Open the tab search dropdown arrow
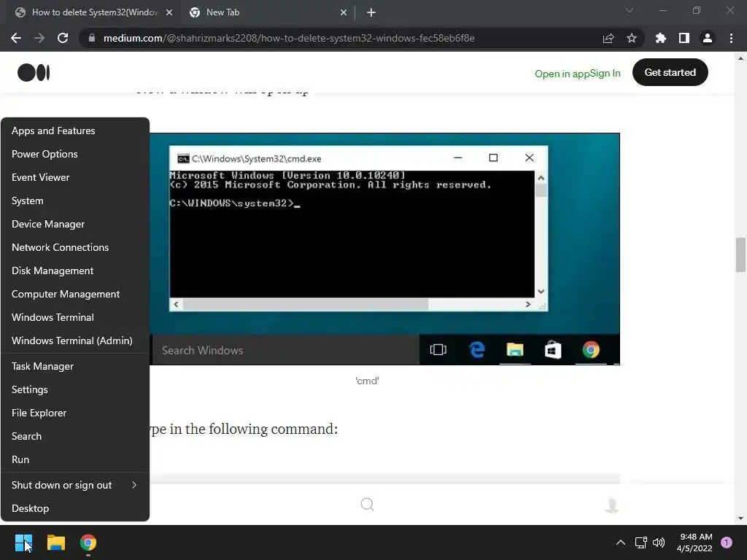Screen dimensions: 747x560 (630, 10)
